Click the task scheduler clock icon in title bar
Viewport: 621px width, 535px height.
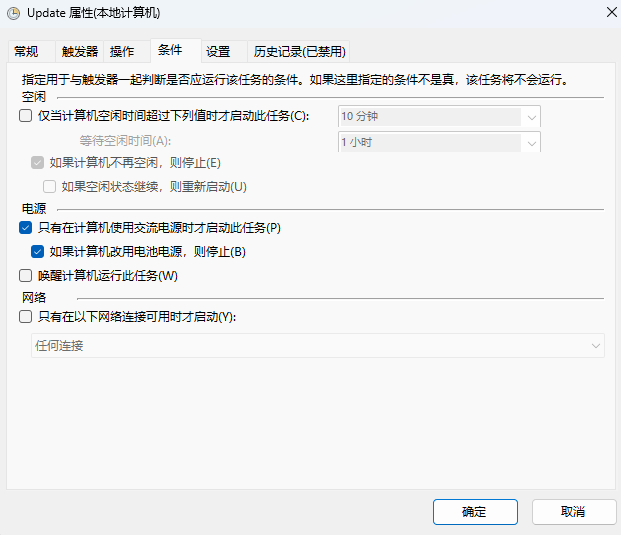13,13
